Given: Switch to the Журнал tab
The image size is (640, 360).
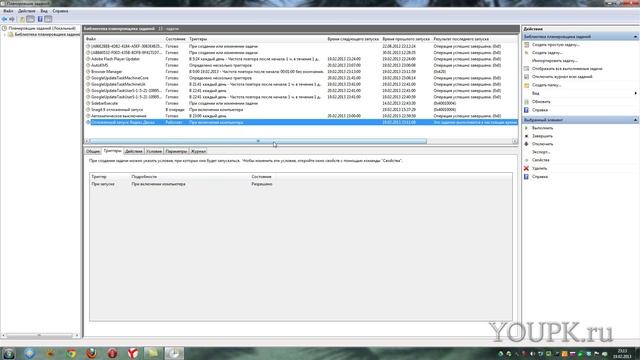Looking at the screenshot, I should [x=198, y=151].
